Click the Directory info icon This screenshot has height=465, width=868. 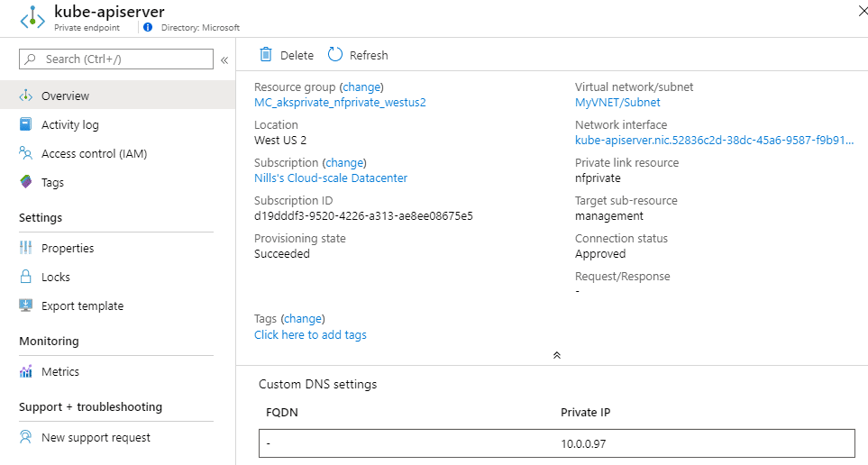point(147,27)
